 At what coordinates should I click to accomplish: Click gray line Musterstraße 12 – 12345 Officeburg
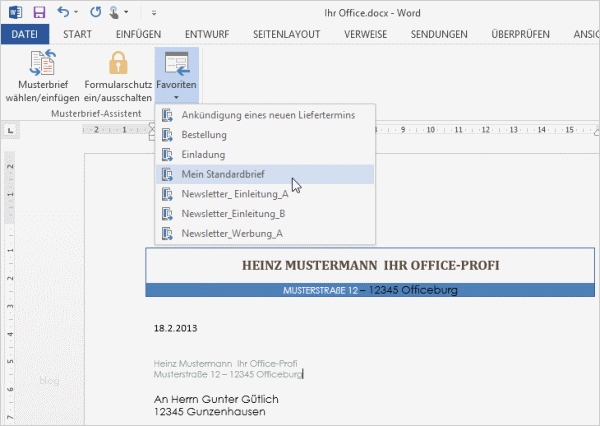click(x=228, y=374)
